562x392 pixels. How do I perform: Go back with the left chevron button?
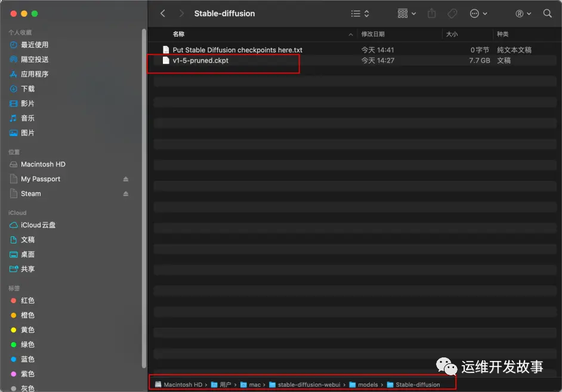(163, 14)
